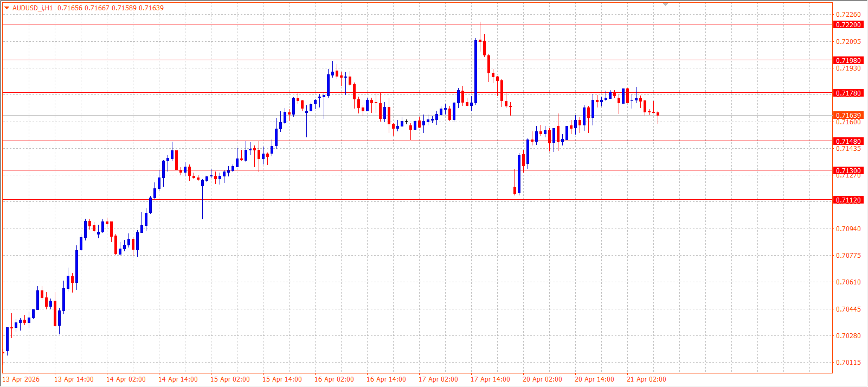Click the chart shift triangle marker at top
This screenshot has width=868, height=387.
click(x=666, y=4)
